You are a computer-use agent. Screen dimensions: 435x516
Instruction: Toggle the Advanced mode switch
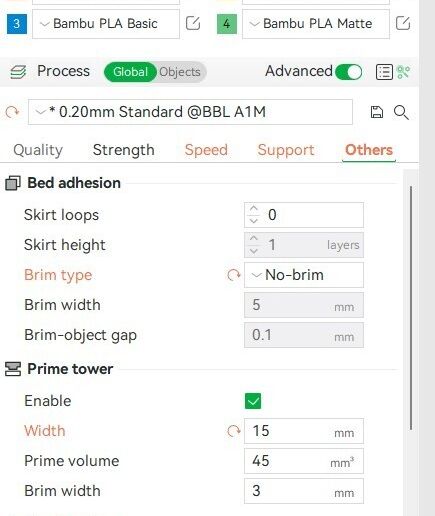click(x=349, y=72)
